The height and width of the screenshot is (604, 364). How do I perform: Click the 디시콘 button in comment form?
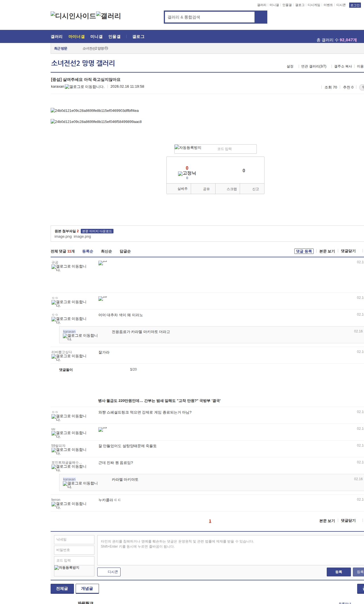coord(109,572)
